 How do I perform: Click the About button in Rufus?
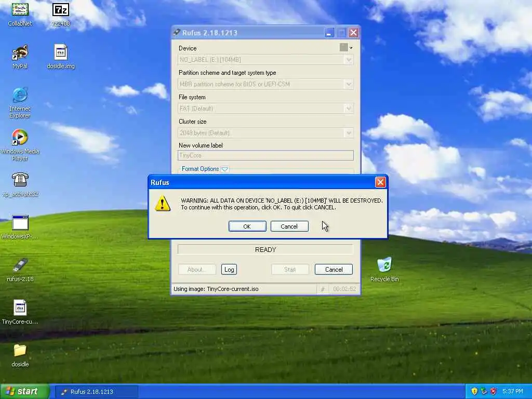197,270
